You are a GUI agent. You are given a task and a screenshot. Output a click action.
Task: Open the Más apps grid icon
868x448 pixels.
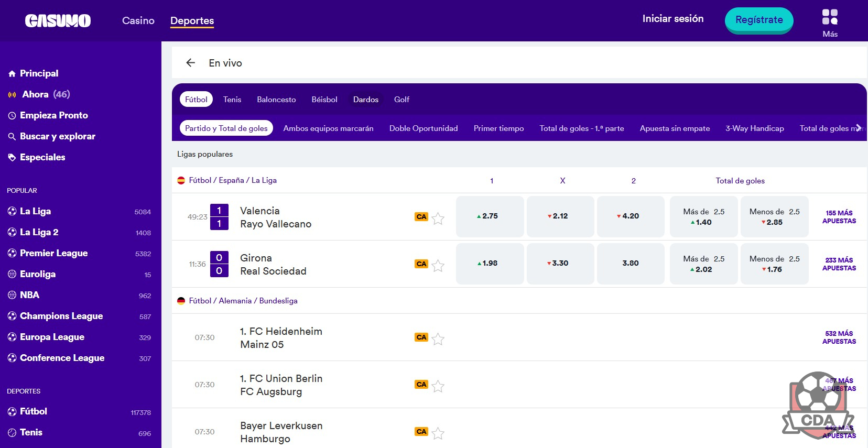tap(830, 17)
